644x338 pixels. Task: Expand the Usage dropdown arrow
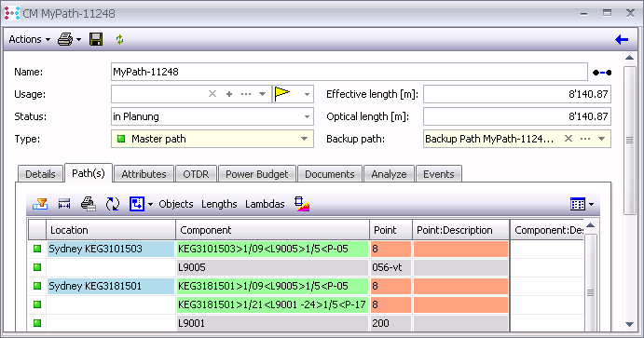click(x=263, y=94)
